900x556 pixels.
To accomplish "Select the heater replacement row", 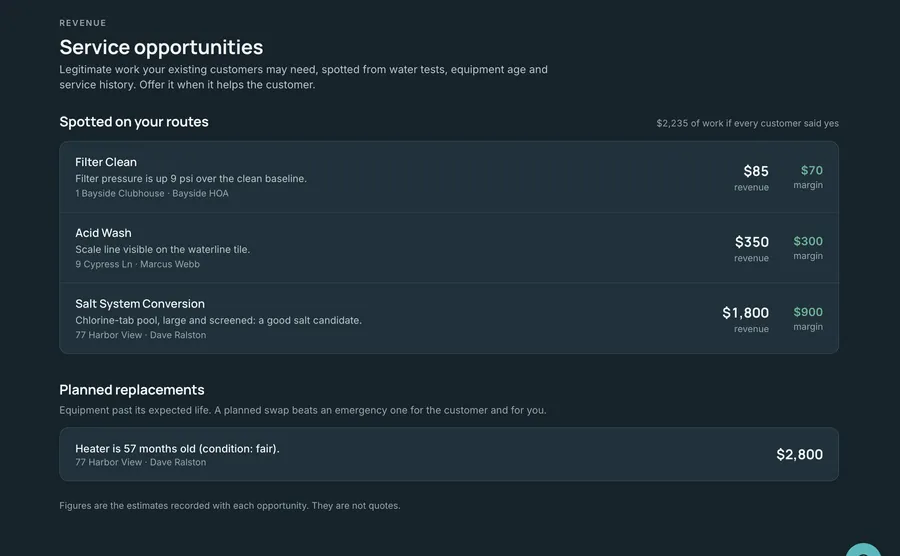I will (x=449, y=454).
